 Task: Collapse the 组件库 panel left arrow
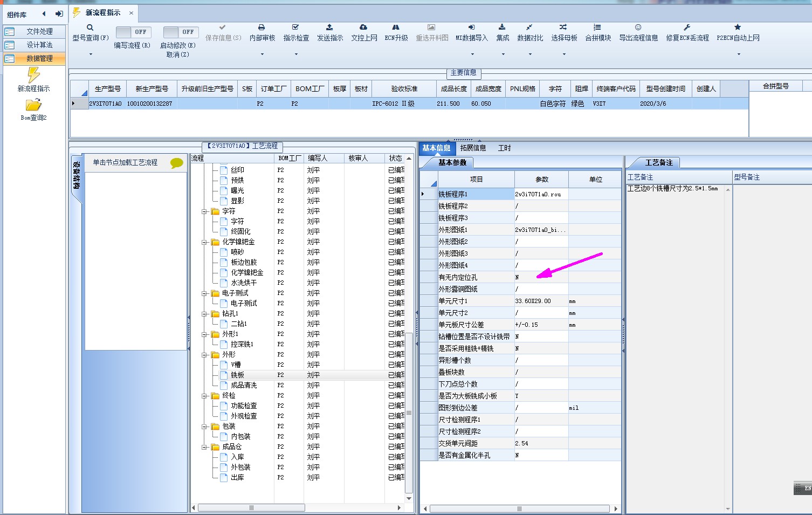click(44, 14)
